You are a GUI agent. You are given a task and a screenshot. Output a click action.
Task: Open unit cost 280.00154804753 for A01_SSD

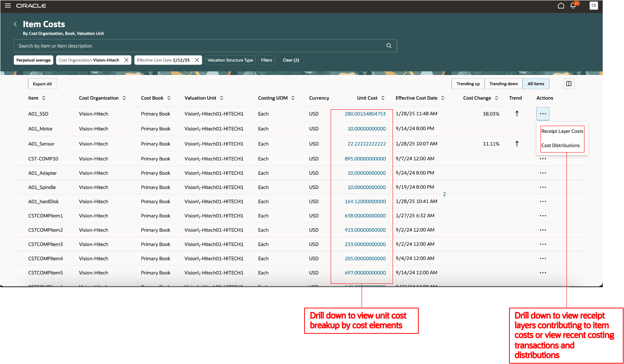(365, 113)
